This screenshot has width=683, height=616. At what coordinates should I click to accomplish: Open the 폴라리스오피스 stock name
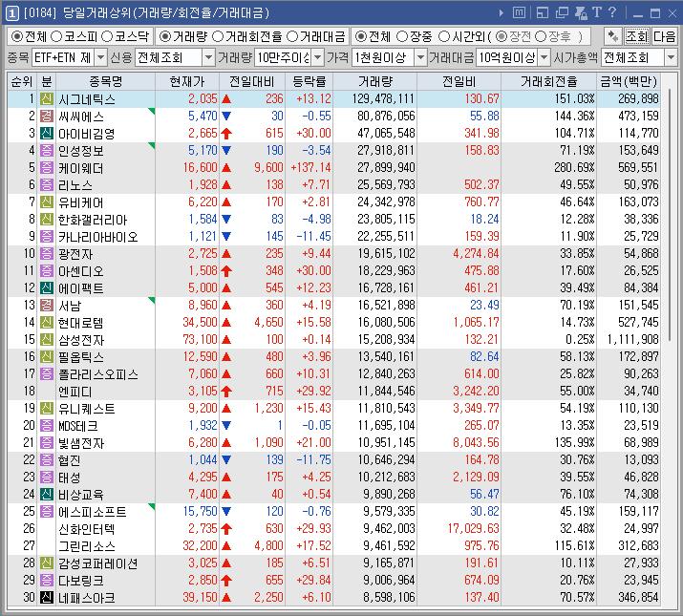(x=98, y=374)
